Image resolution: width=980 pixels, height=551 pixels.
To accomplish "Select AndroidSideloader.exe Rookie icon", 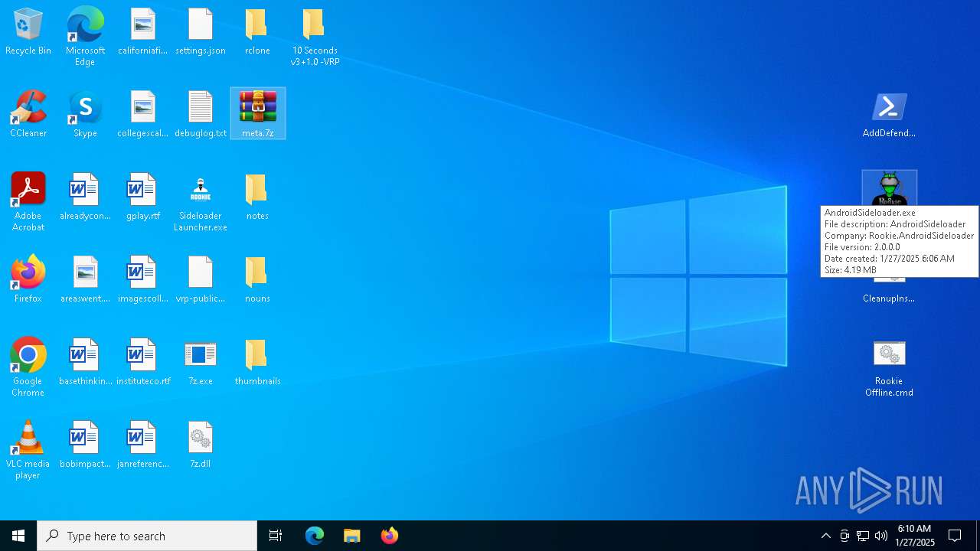I will [x=889, y=188].
